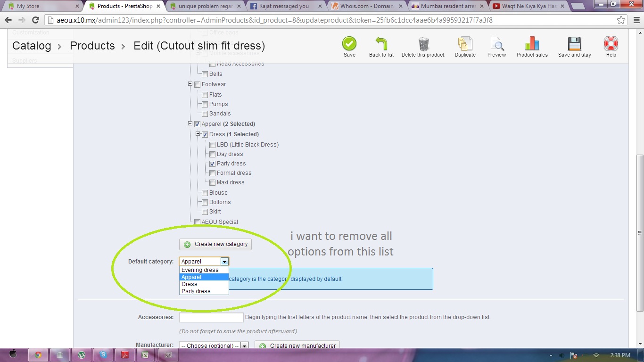The image size is (644, 362).
Task: Open the library icon in the taskbar
Action: pyautogui.click(x=60, y=355)
